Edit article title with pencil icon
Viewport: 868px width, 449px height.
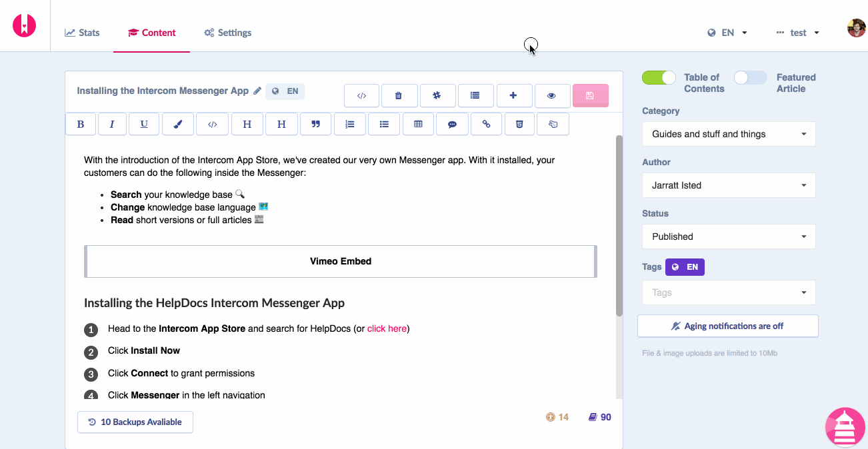[x=257, y=91]
